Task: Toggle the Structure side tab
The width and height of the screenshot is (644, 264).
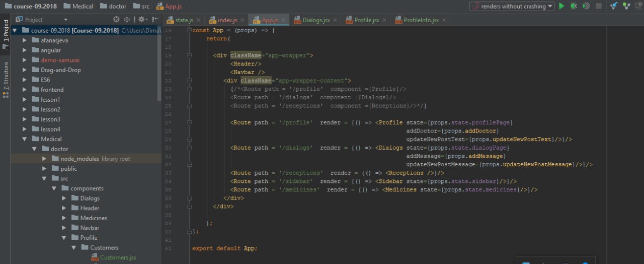Action: click(x=6, y=76)
